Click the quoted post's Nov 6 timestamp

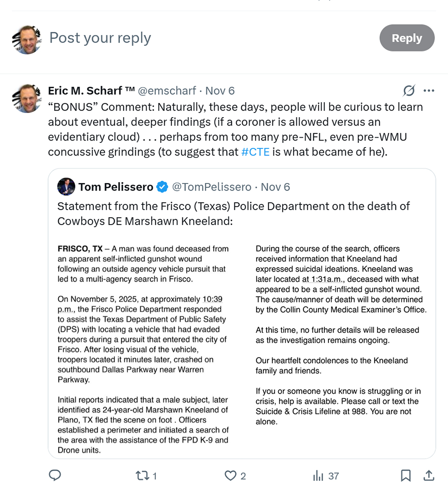point(275,187)
